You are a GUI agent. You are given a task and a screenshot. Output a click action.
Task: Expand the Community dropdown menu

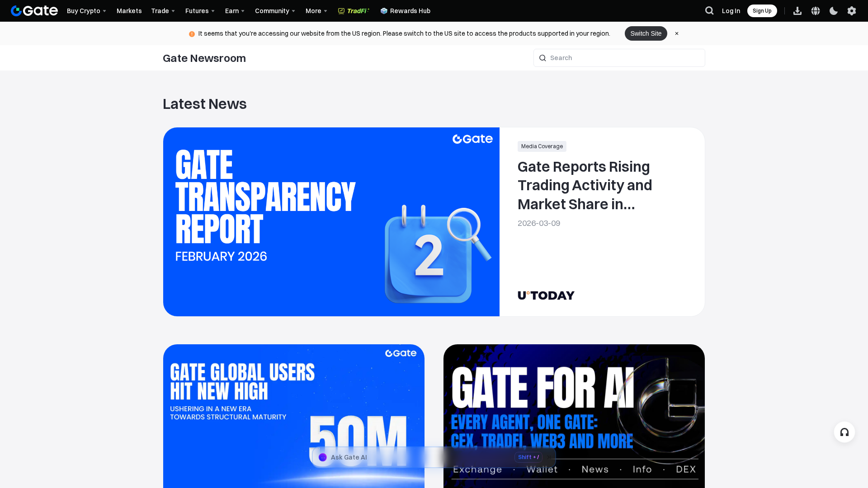[275, 11]
